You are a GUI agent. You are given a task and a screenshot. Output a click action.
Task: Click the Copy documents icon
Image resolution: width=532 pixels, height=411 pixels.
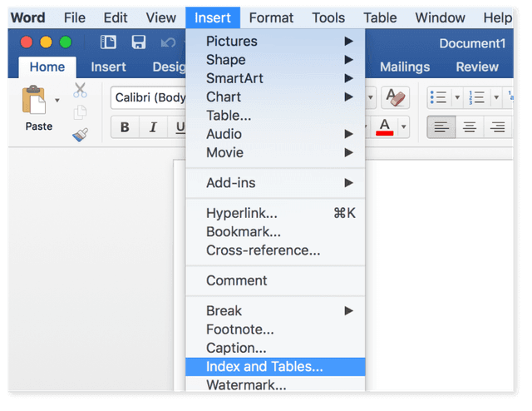[x=80, y=112]
